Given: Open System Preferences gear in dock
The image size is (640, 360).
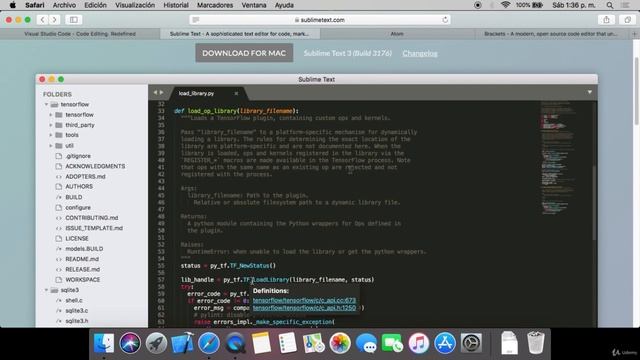Looking at the screenshot, I should (471, 343).
